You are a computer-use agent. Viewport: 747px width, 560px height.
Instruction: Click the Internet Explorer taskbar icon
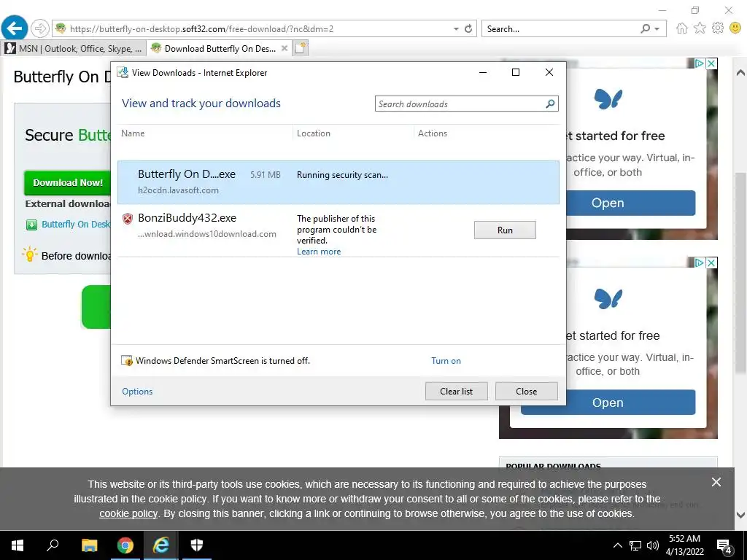click(161, 545)
